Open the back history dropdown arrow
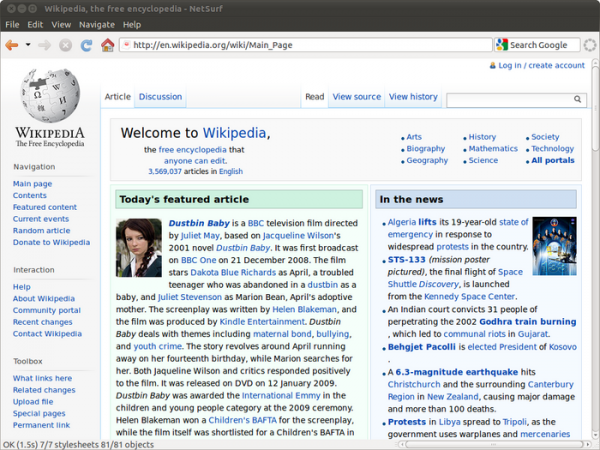This screenshot has height=450, width=600. (28, 45)
